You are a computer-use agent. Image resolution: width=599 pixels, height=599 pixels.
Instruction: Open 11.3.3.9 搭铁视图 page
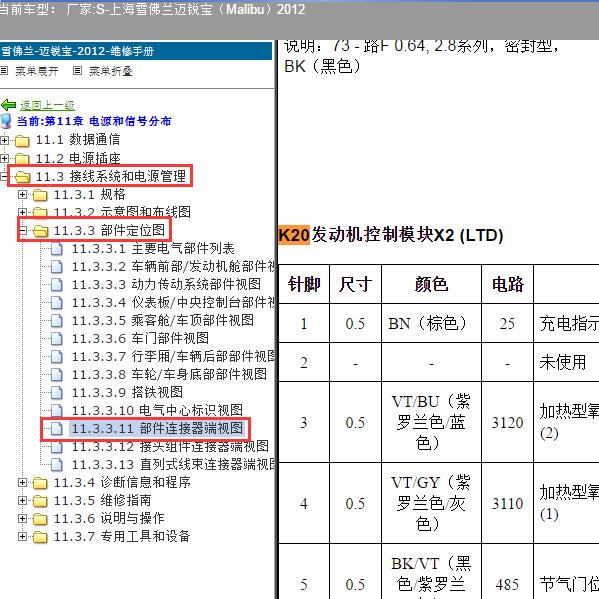click(x=127, y=392)
